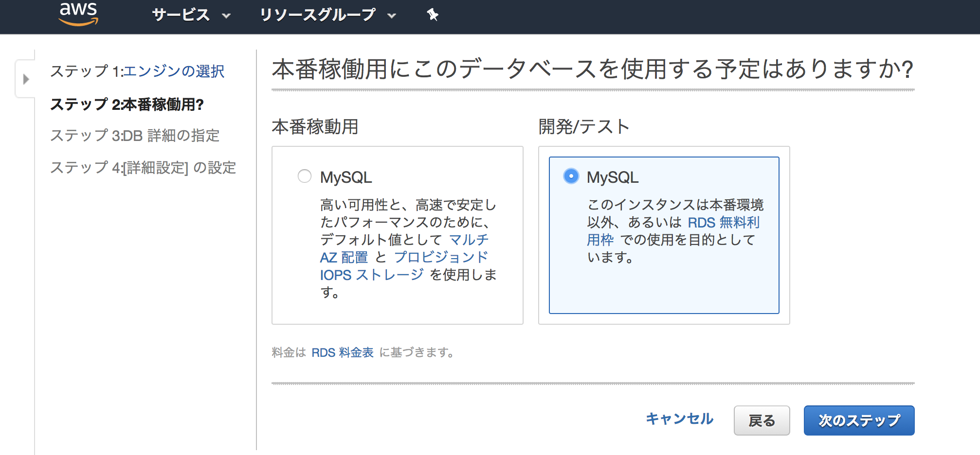Click the AWS logo icon

tap(78, 14)
